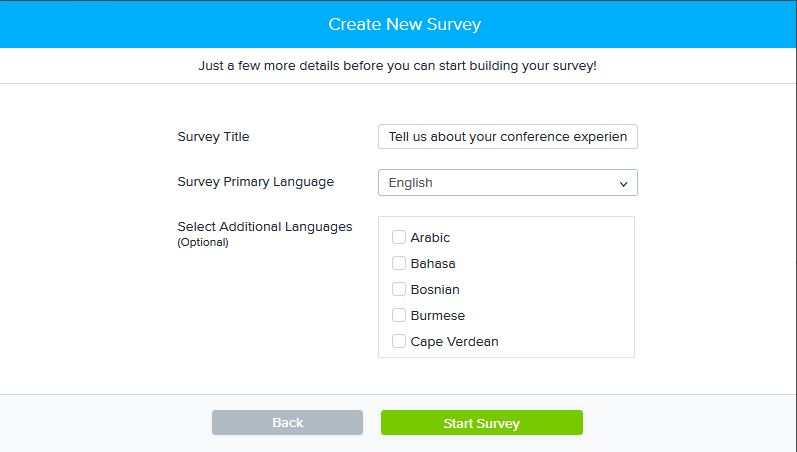Click into the Survey Title text field
The image size is (797, 452).
click(507, 137)
